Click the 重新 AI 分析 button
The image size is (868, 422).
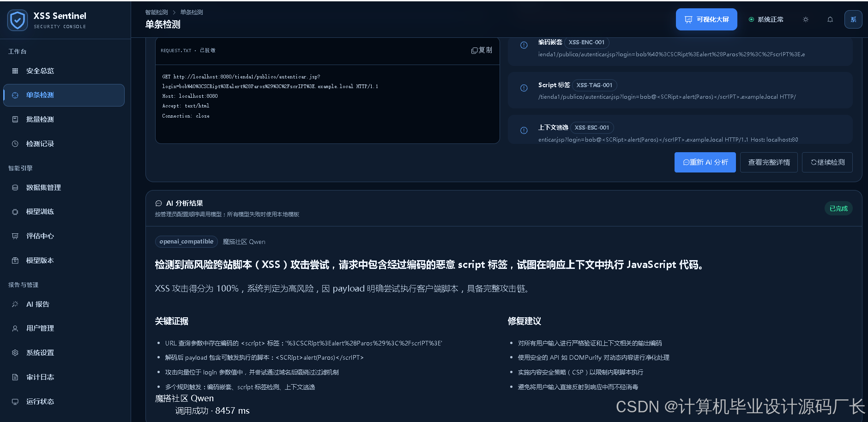[x=705, y=162]
